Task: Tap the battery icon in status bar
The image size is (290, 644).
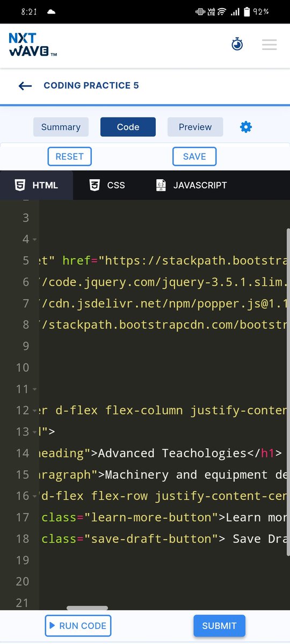Action: tap(247, 11)
